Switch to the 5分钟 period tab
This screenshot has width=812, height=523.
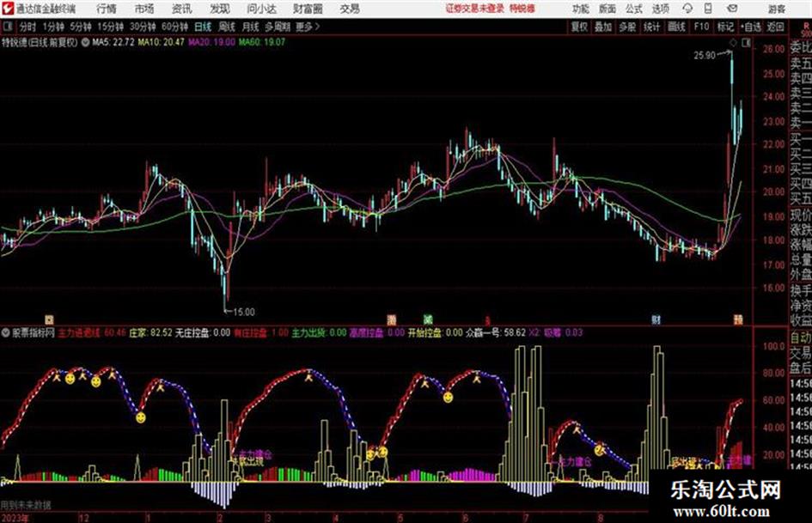pyautogui.click(x=80, y=27)
